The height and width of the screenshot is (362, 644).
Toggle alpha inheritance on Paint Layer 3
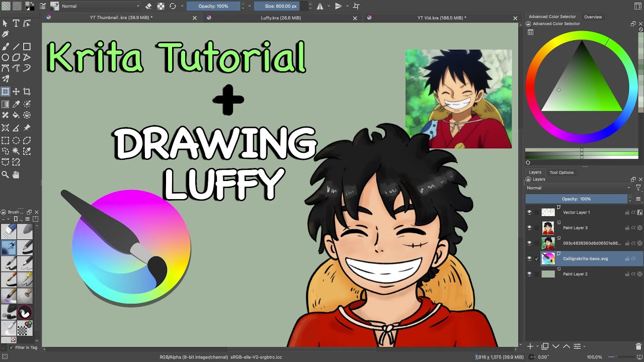pos(633,228)
